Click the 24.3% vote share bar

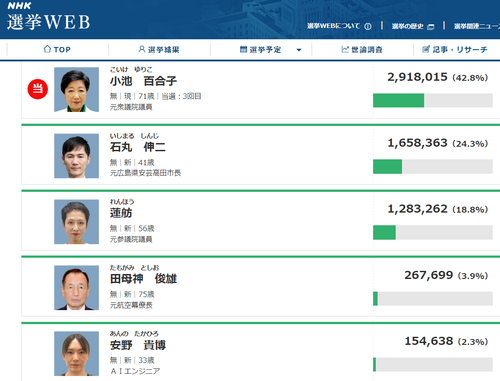click(433, 166)
